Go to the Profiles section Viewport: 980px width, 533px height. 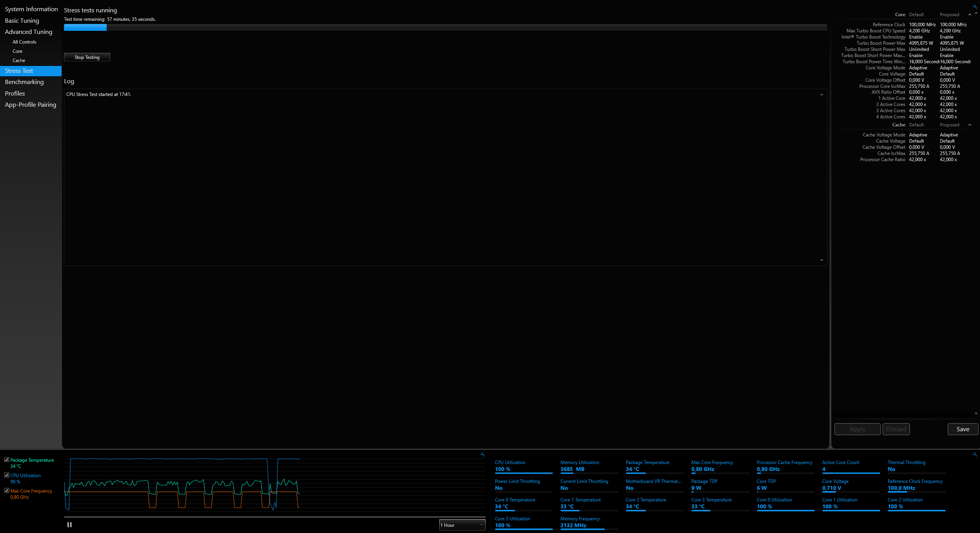click(15, 94)
